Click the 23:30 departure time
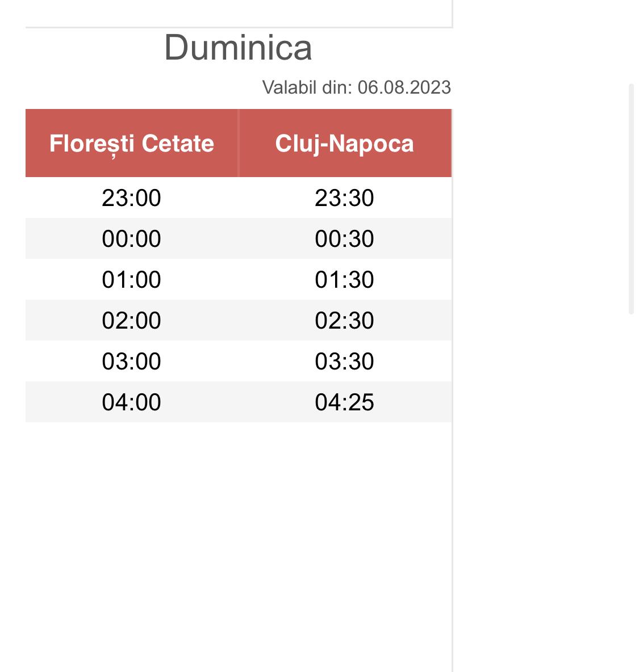The image size is (639, 672). pos(344,198)
